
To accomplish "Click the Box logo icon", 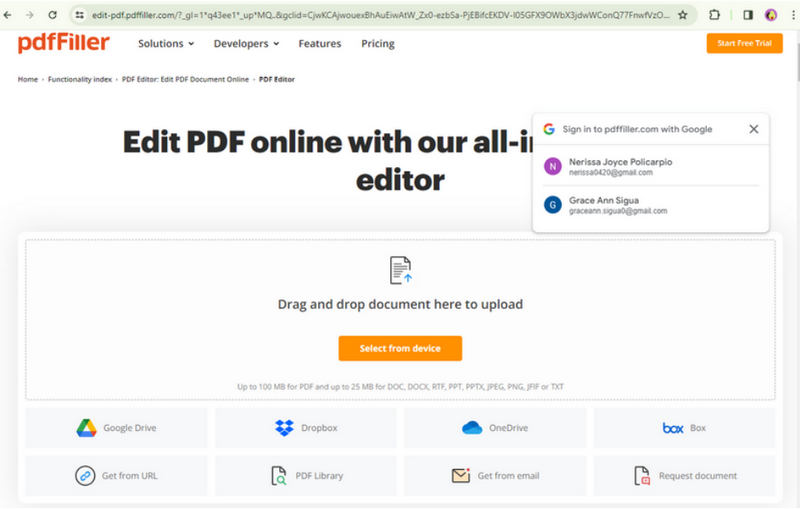I will click(673, 428).
